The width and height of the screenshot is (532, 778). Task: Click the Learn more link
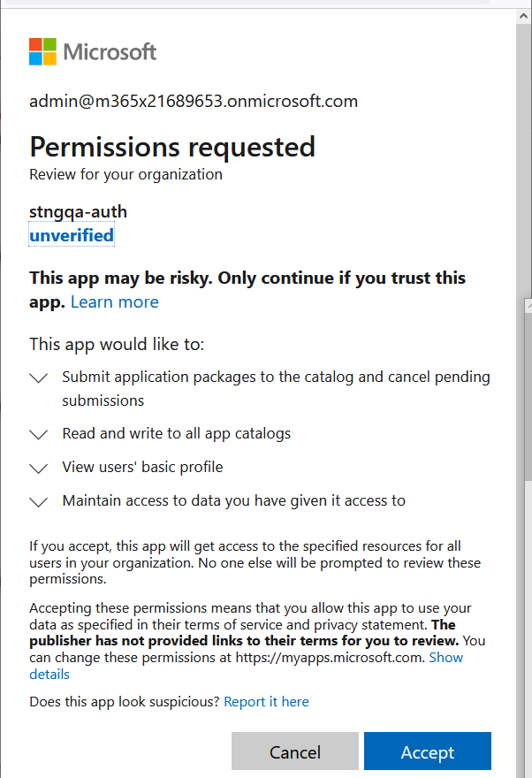(x=115, y=301)
